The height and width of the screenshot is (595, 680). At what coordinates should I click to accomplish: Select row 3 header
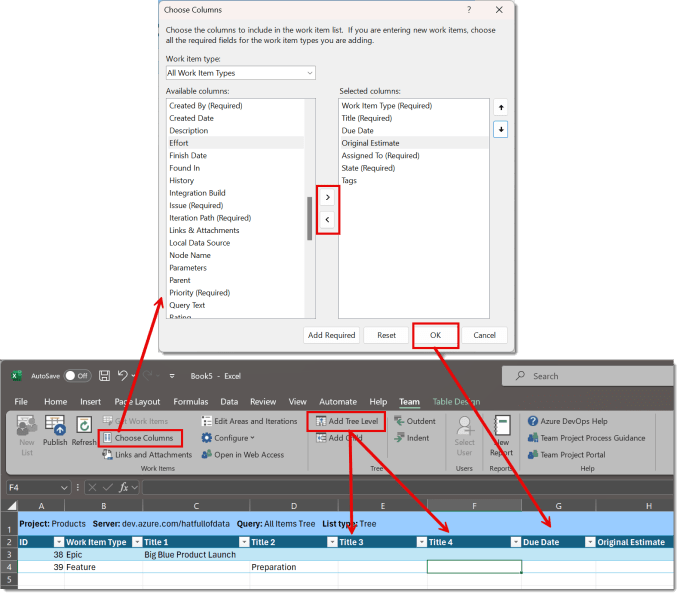[x=9, y=555]
